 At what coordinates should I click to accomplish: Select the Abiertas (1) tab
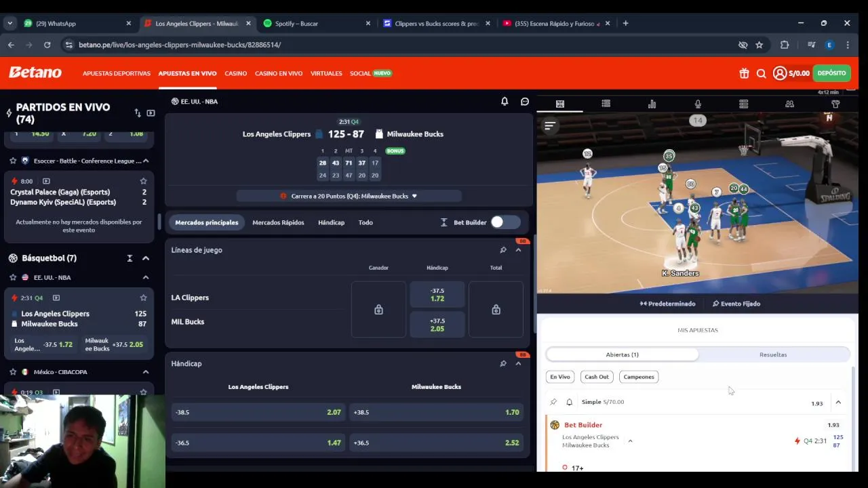tap(622, 354)
